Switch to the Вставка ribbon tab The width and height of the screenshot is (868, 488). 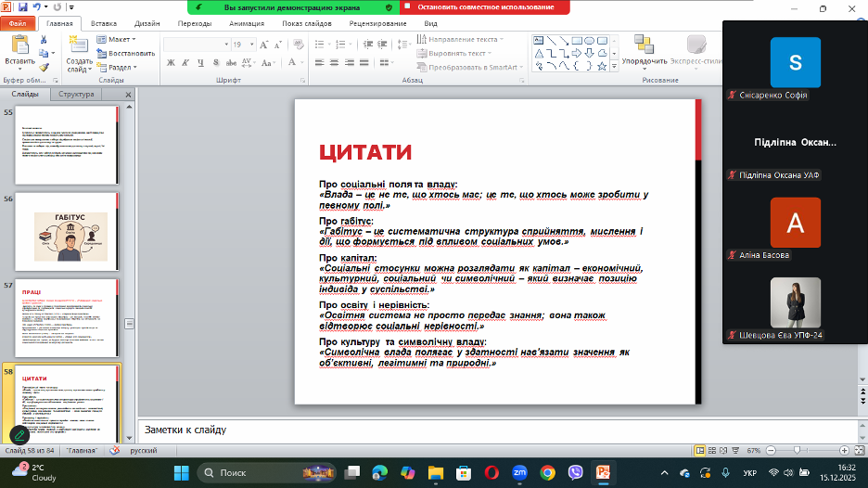pyautogui.click(x=104, y=23)
